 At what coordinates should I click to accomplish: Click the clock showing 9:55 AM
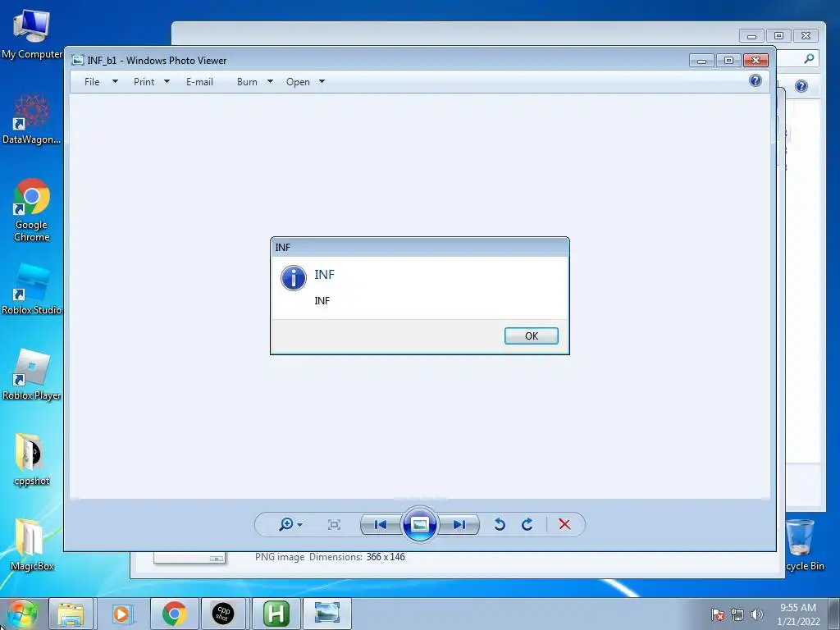pos(798,614)
